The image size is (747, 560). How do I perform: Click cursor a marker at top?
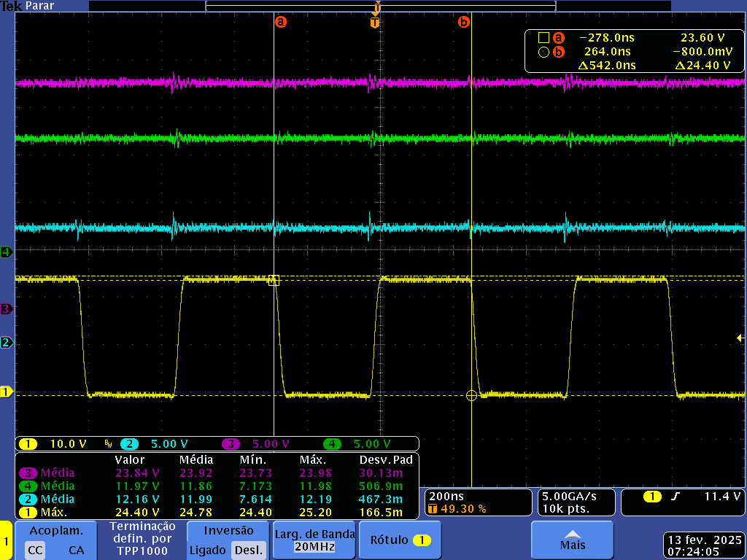281,22
